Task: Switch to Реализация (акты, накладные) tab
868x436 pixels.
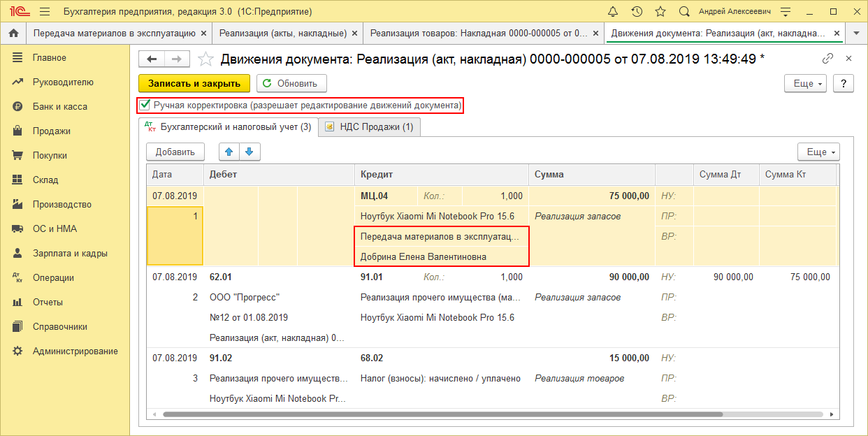Action: pyautogui.click(x=283, y=33)
